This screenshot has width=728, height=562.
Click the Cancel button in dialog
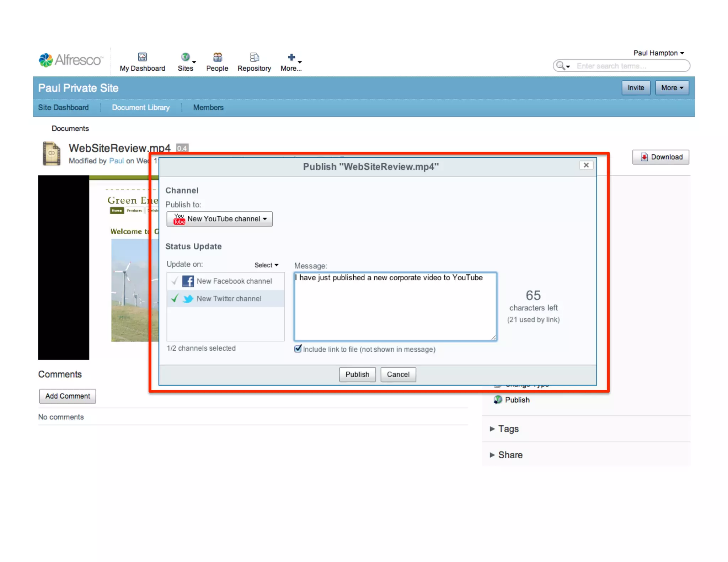tap(398, 374)
